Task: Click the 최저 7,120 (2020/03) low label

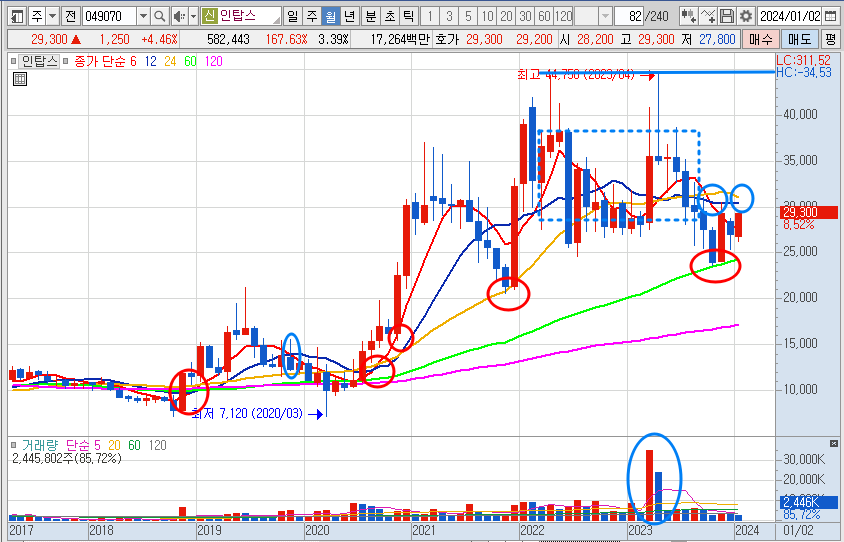Action: 247,414
